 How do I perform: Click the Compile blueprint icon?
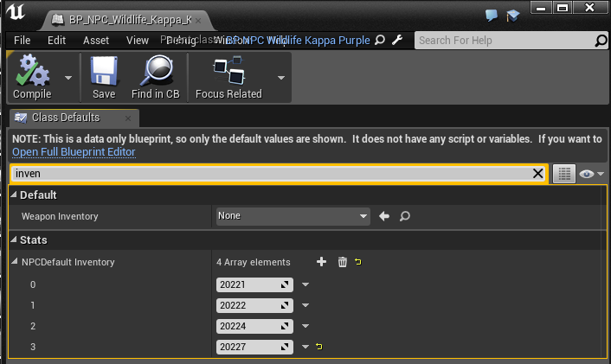click(32, 70)
